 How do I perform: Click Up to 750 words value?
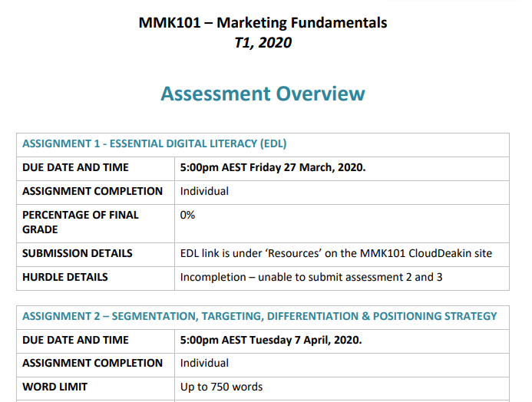pos(221,387)
